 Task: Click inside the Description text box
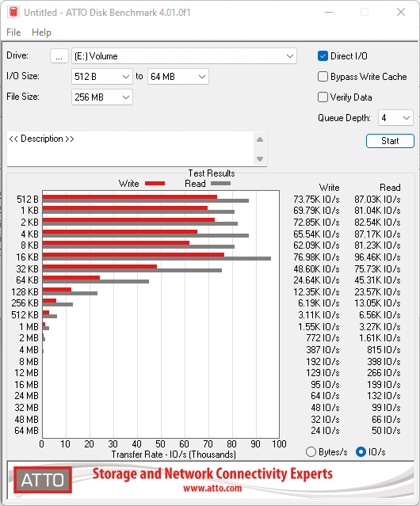[131, 149]
